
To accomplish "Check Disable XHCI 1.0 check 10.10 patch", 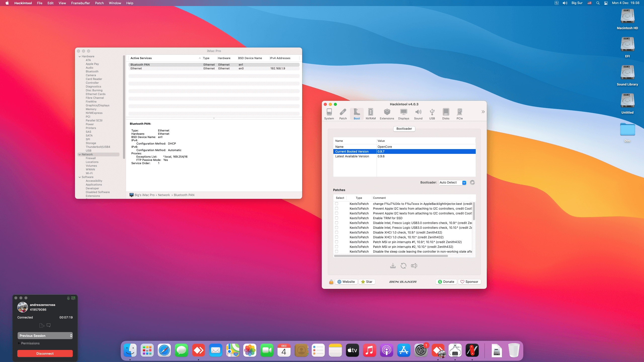I will click(x=337, y=237).
